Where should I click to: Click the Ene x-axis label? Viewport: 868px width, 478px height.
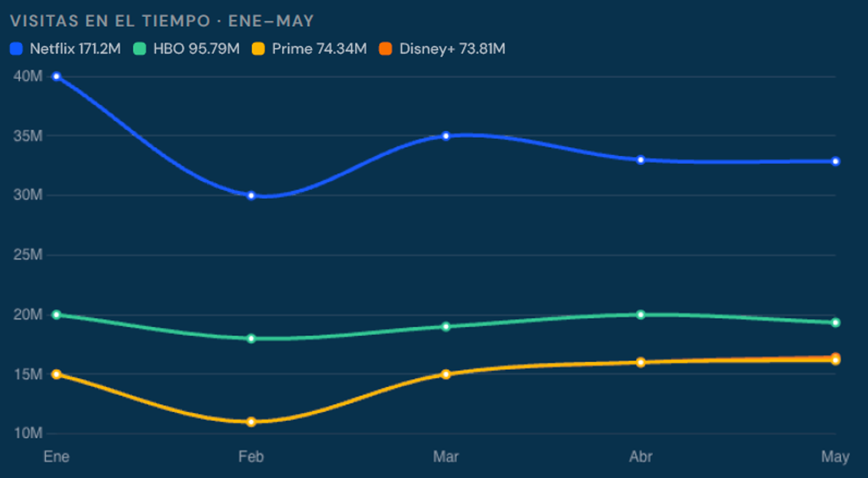tap(56, 456)
